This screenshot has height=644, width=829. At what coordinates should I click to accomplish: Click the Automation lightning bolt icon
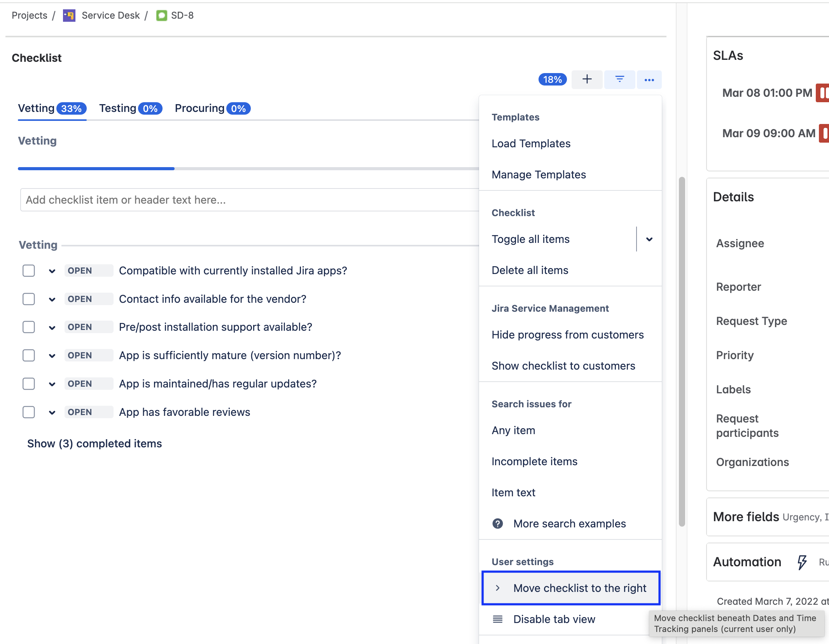tap(802, 562)
